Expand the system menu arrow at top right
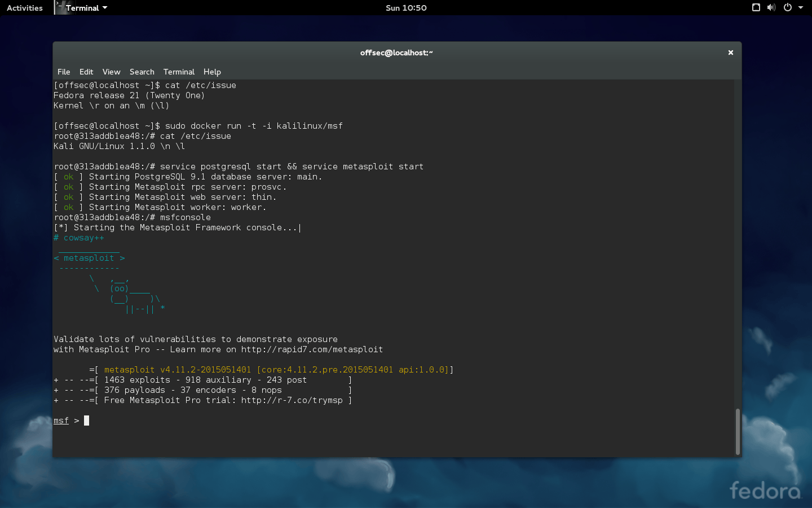 [801, 8]
